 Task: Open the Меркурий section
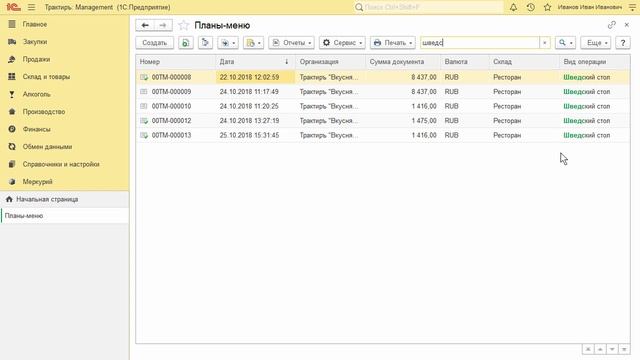tap(38, 182)
